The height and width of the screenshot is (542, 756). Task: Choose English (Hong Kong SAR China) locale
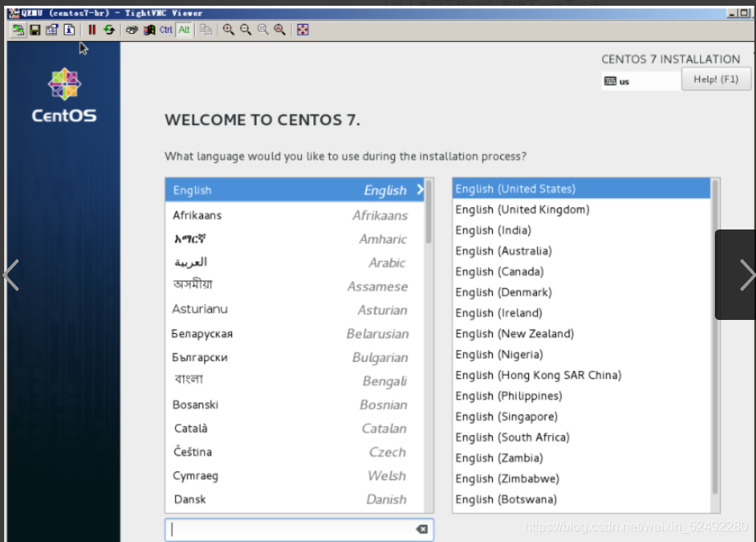[581, 375]
